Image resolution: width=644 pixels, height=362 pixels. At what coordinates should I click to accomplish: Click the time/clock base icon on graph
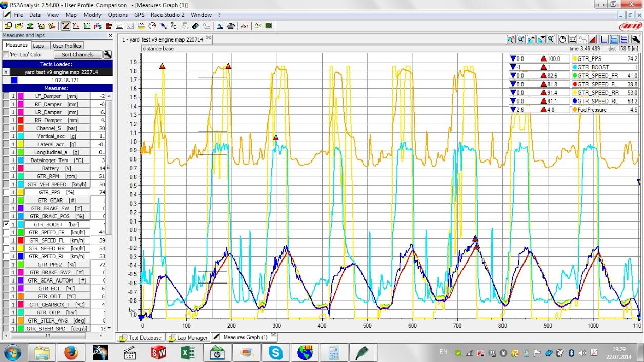[x=562, y=39]
